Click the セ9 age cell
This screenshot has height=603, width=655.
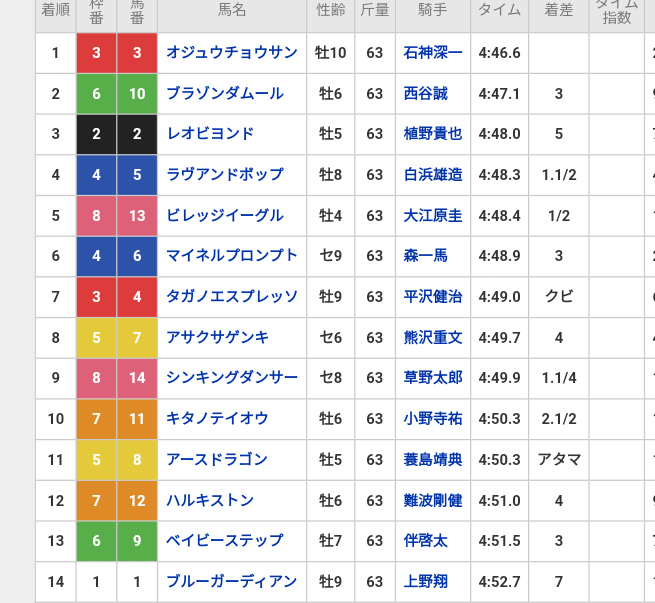pos(330,256)
